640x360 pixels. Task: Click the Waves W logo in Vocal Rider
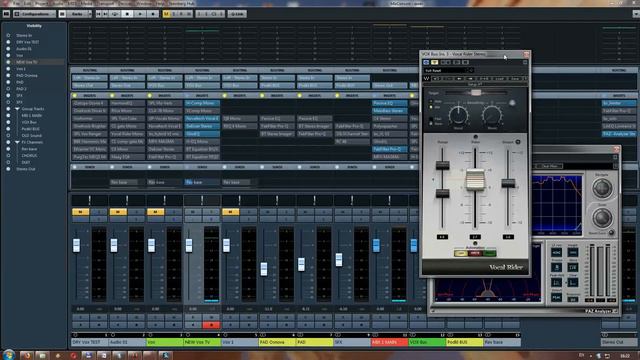pyautogui.click(x=427, y=78)
